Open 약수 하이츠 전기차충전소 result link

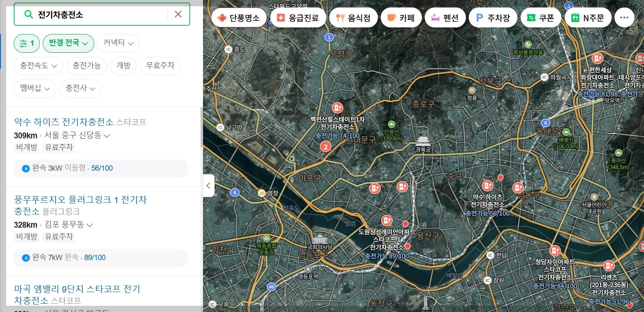pyautogui.click(x=64, y=122)
